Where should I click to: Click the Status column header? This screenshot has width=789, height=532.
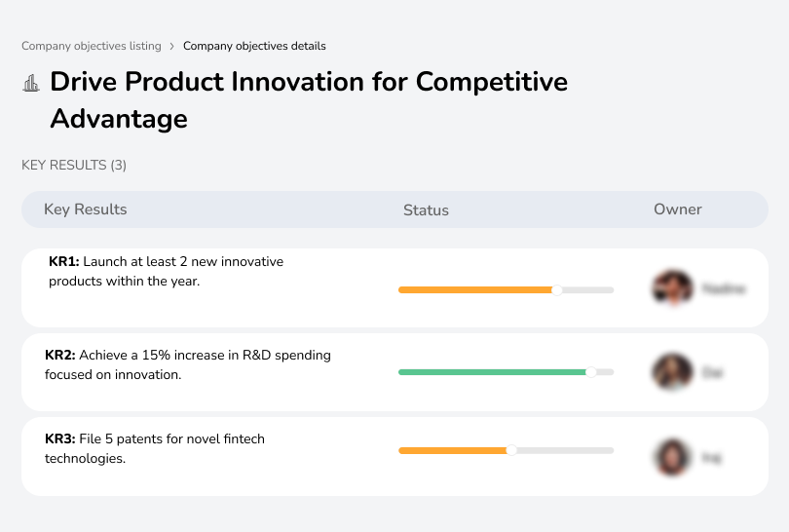(x=426, y=209)
